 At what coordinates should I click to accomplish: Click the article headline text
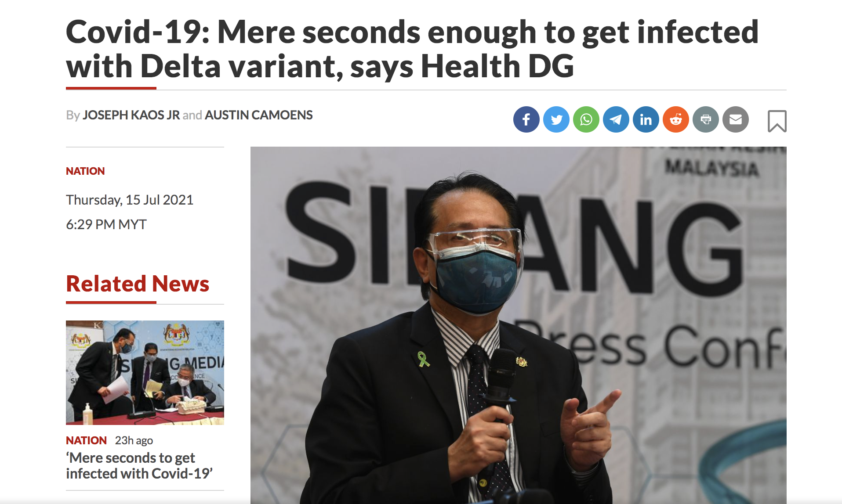(x=412, y=49)
